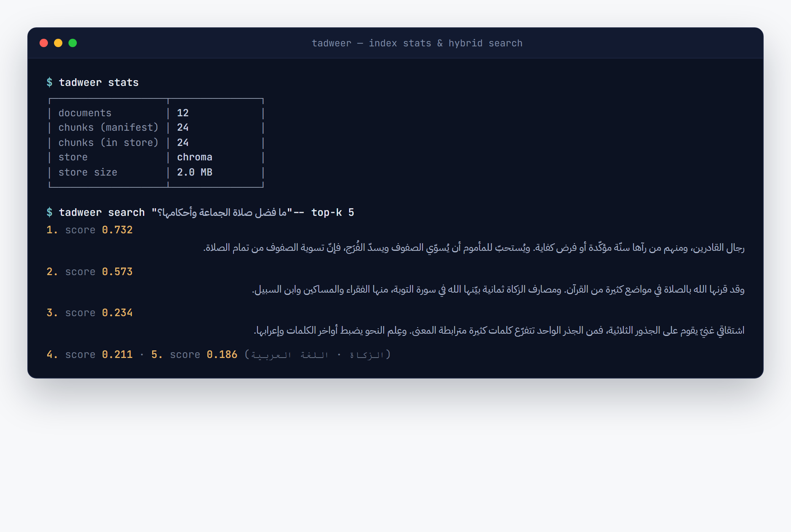The height and width of the screenshot is (532, 791).
Task: Select the result score '0.186'
Action: (222, 355)
